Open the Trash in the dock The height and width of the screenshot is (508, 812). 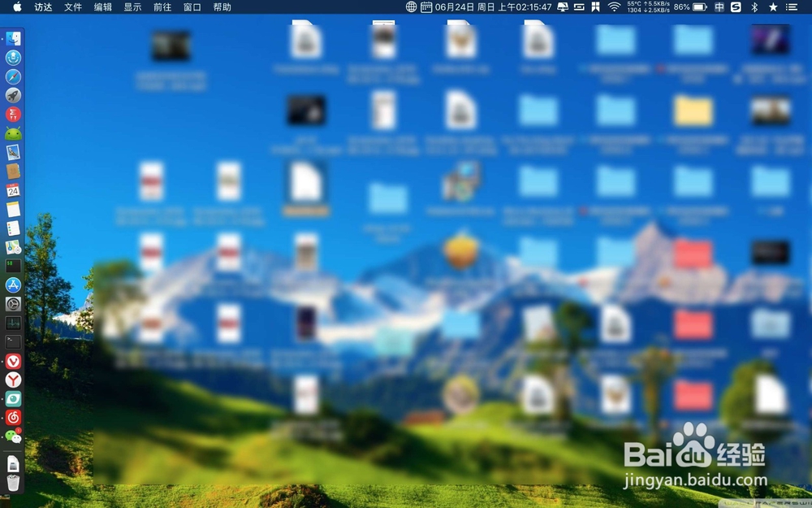13,482
